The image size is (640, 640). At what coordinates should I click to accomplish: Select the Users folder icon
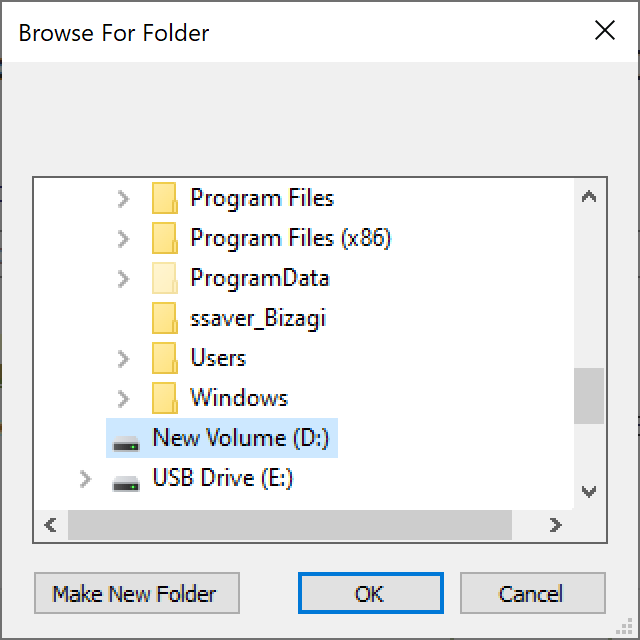[x=164, y=358]
